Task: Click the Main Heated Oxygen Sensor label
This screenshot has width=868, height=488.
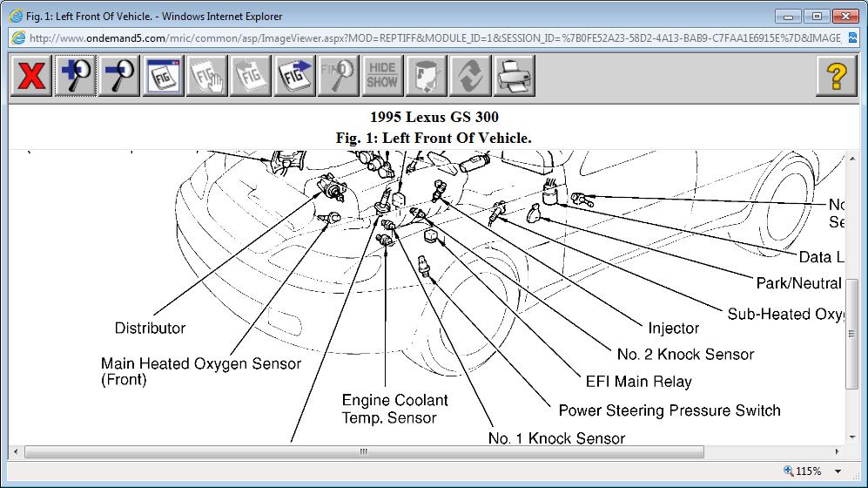Action: tap(201, 371)
